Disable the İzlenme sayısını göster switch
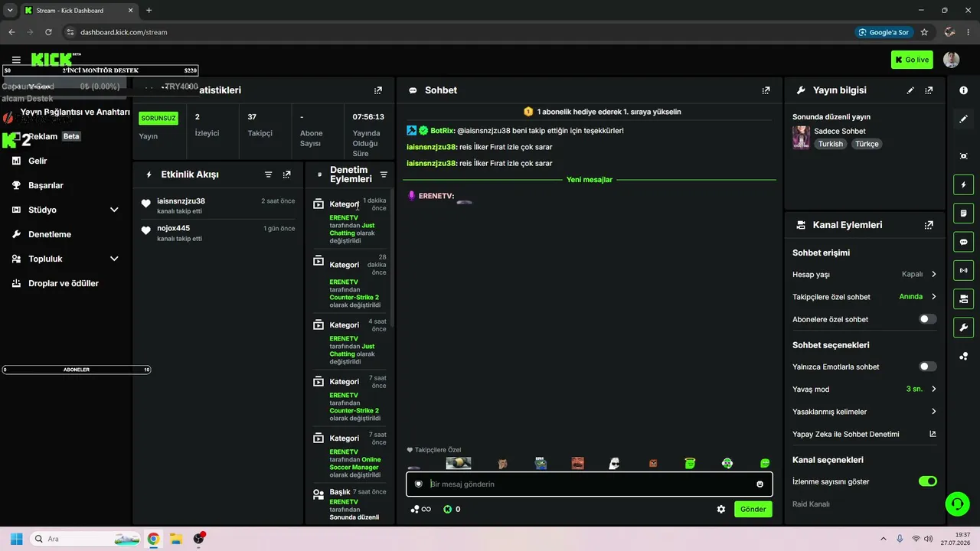The image size is (980, 551). point(927,481)
